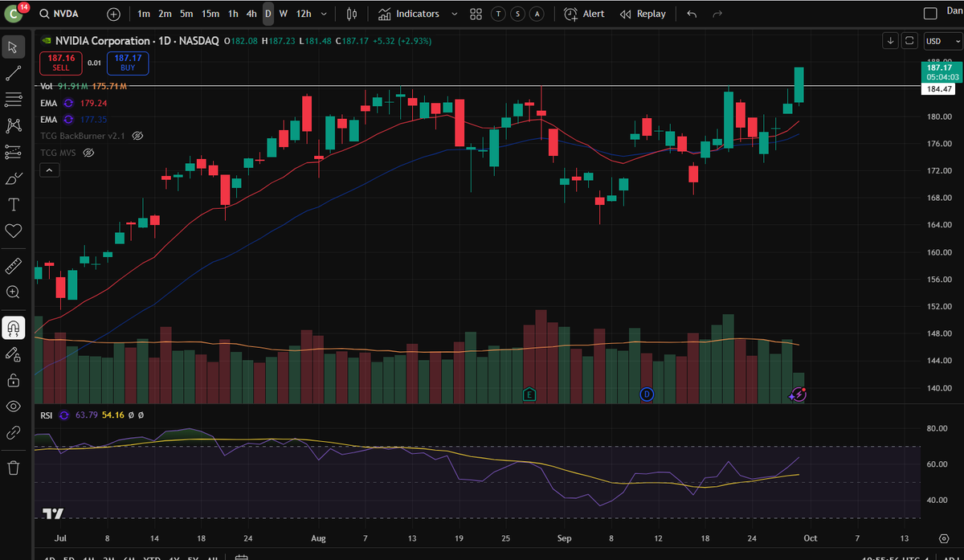Click the E earnings marker on timeline
964x560 pixels.
pos(529,394)
